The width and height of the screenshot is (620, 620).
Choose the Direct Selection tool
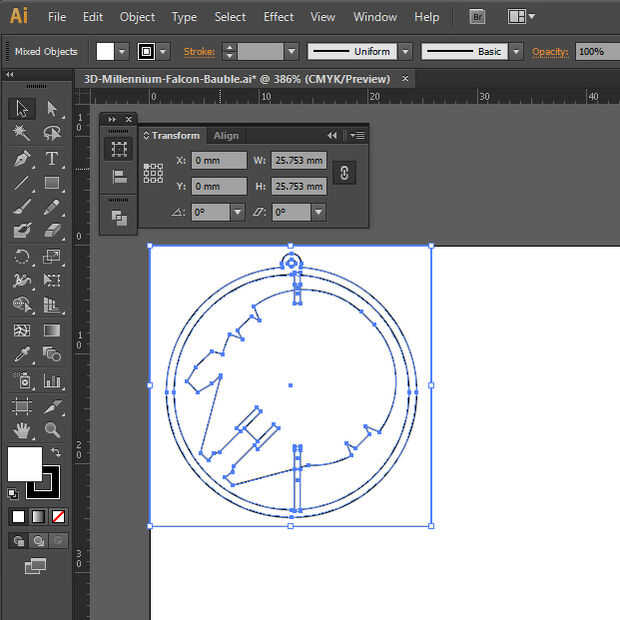click(52, 109)
